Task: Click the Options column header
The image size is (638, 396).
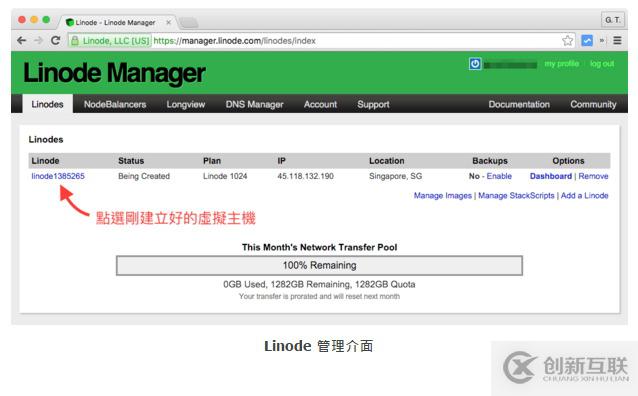Action: pyautogui.click(x=568, y=161)
